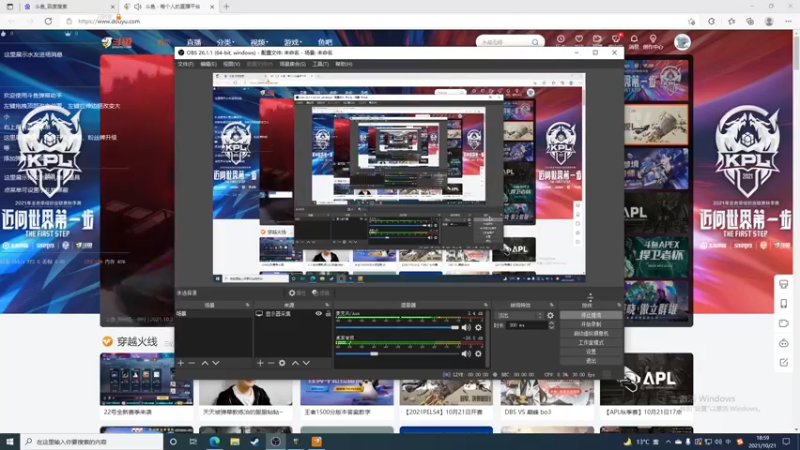
Task: Click the browser address bar
Action: (375, 21)
